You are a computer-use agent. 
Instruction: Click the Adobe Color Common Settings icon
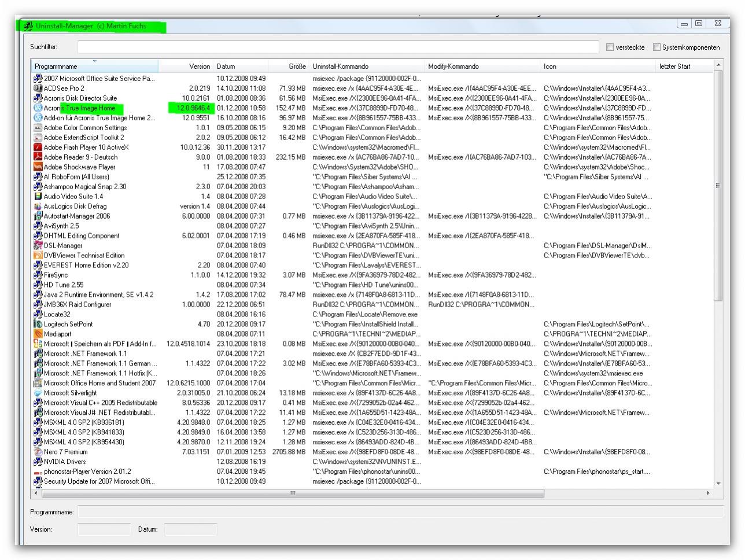(38, 128)
